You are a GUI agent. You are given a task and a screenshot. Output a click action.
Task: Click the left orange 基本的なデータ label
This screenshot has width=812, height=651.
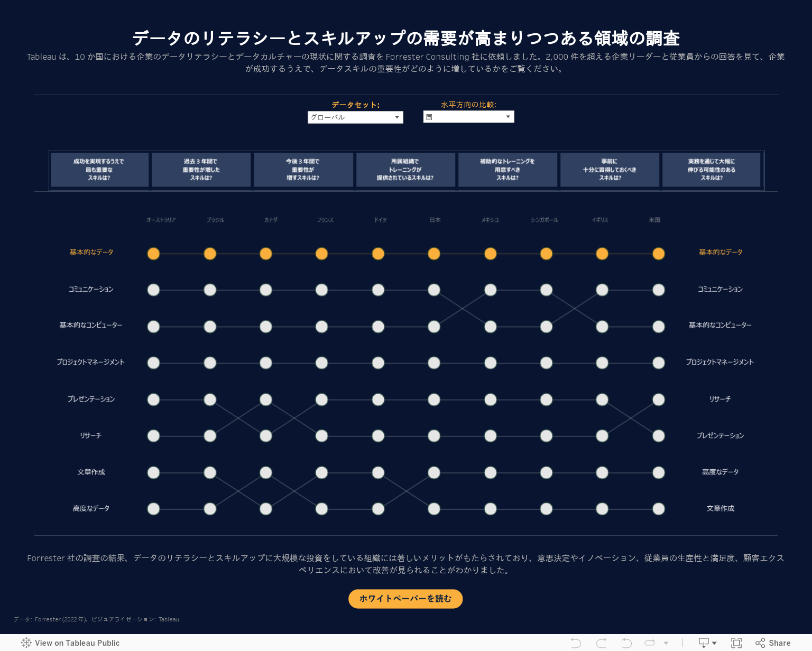[91, 253]
